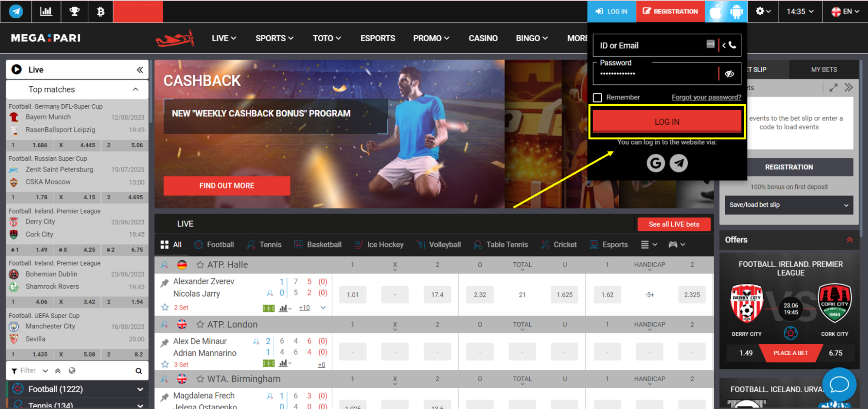The width and height of the screenshot is (868, 409).
Task: Open the Save/load bet slip dropdown
Action: [789, 205]
